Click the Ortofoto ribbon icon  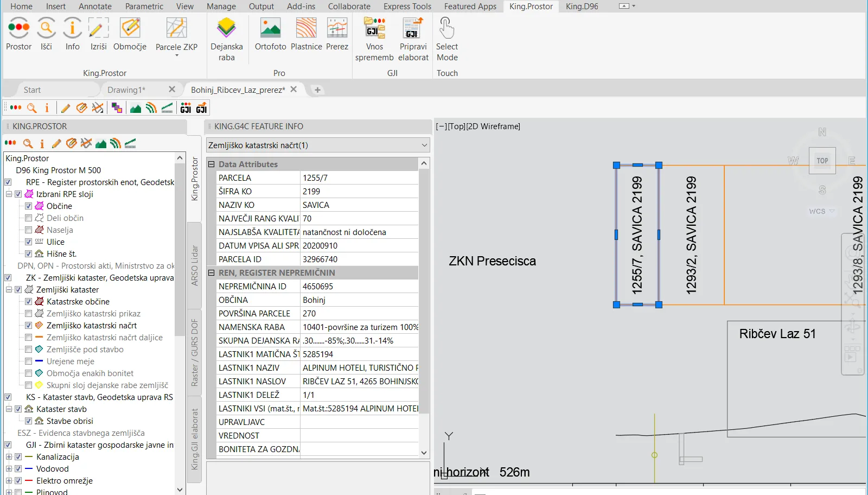(x=270, y=28)
